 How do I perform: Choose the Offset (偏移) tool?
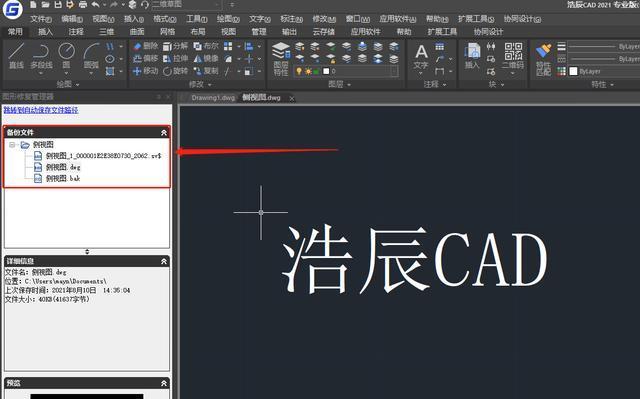coord(146,59)
